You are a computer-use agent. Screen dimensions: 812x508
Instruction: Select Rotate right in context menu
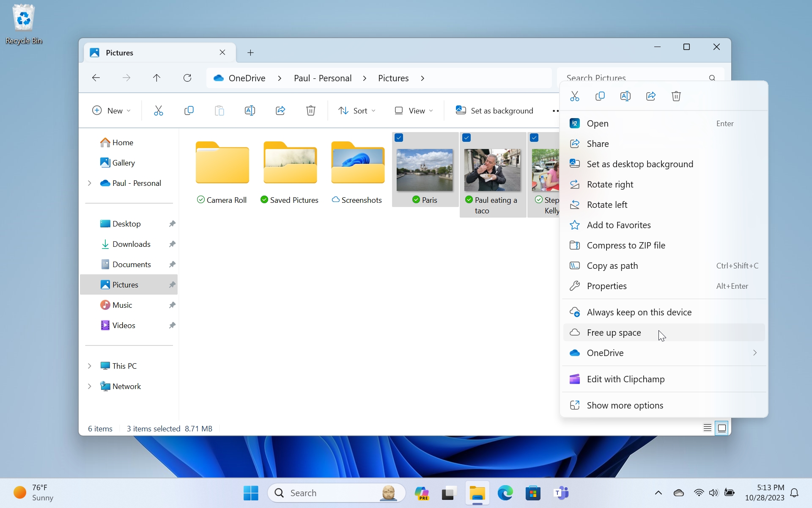(x=610, y=185)
